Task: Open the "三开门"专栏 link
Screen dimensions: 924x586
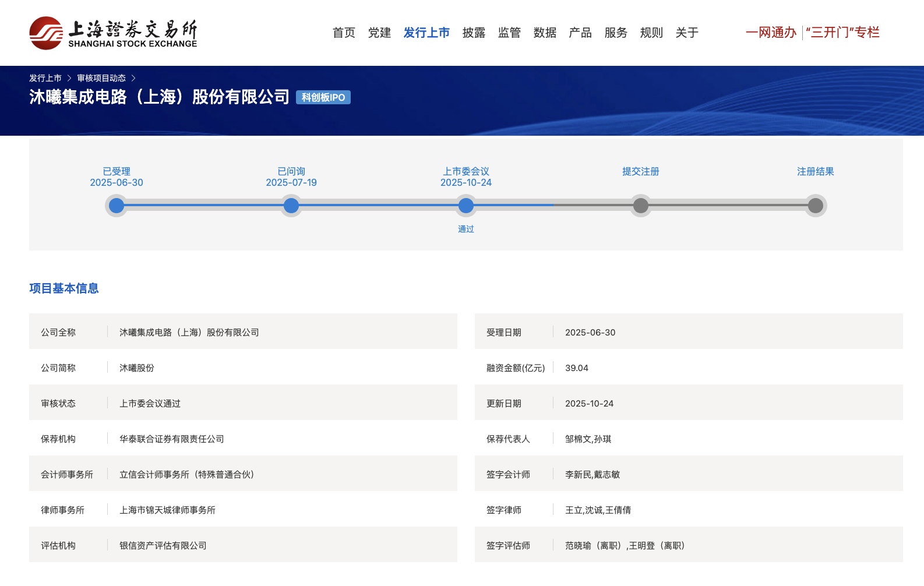Action: click(842, 33)
